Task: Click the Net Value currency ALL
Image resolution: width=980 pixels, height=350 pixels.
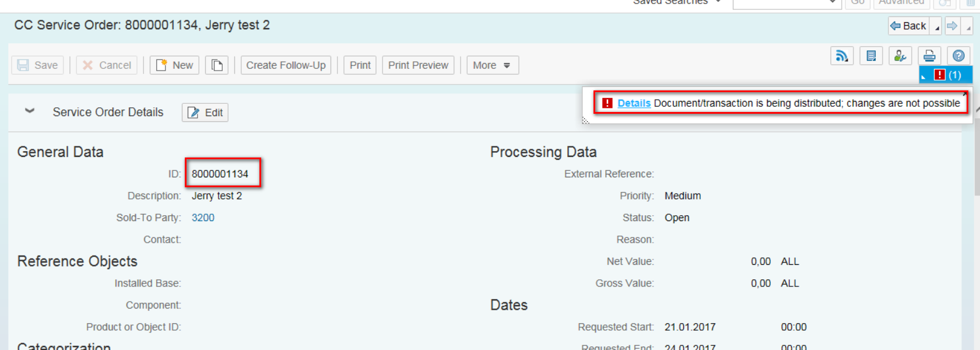Action: pos(790,261)
